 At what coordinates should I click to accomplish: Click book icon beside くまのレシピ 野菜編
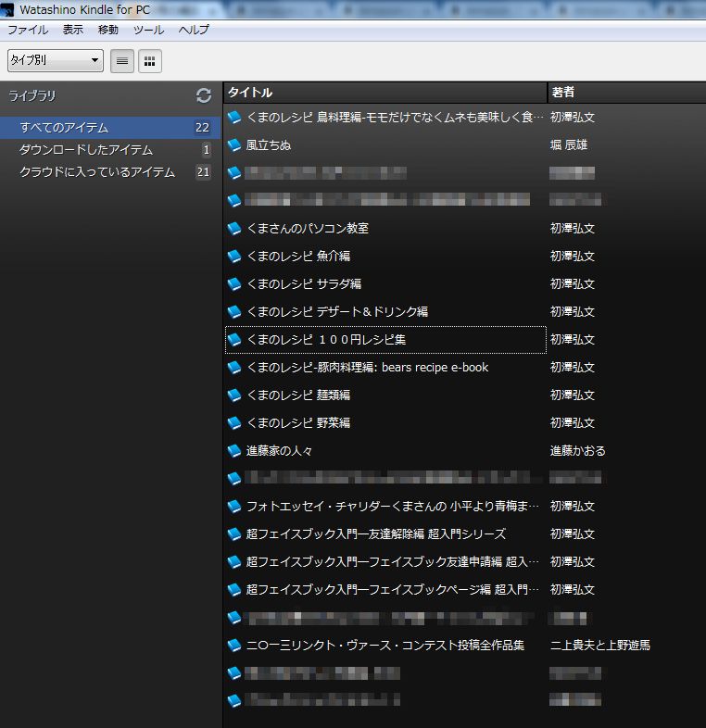click(234, 423)
